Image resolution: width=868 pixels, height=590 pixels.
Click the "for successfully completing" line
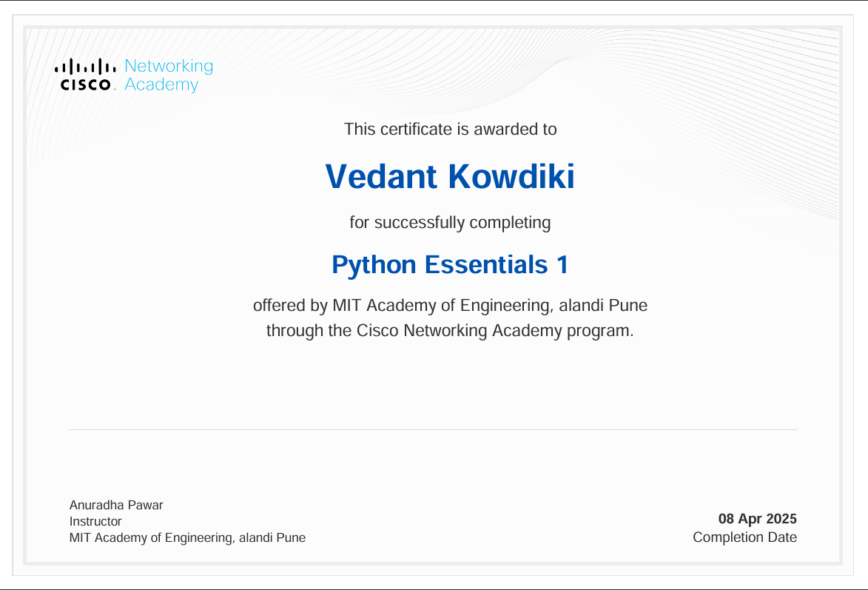point(450,222)
